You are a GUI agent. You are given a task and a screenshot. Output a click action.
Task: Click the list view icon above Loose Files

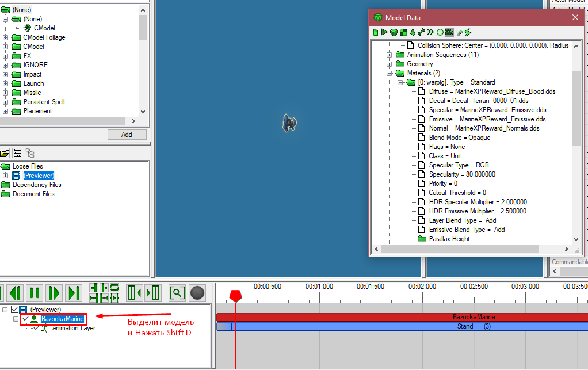pos(17,153)
